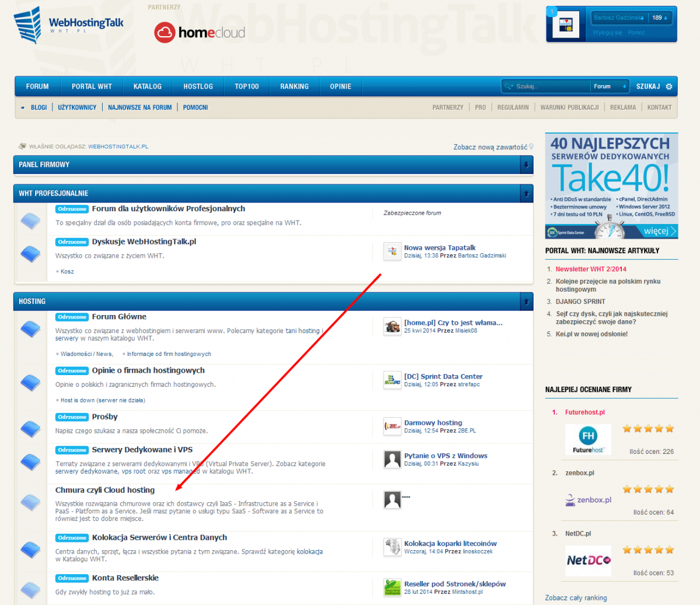Image resolution: width=700 pixels, height=605 pixels.
Task: Click forum icon beside Opinie o firmach hostingowych
Action: pos(30,383)
